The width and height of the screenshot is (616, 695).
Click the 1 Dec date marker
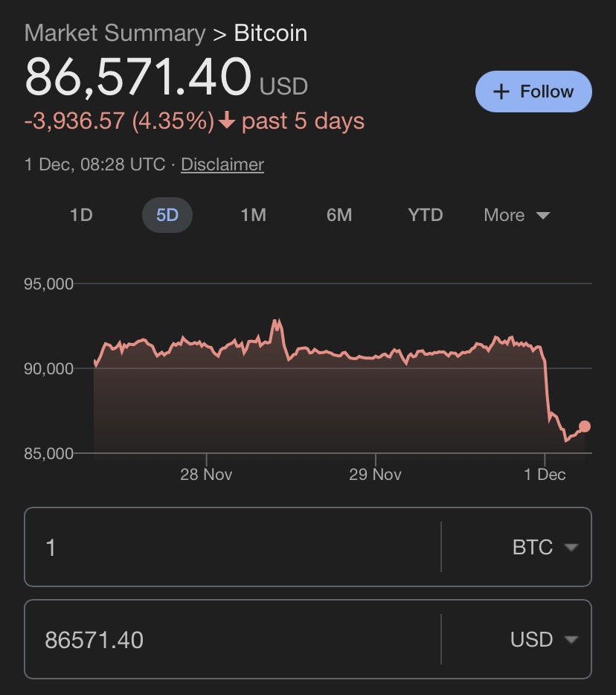[x=545, y=474]
